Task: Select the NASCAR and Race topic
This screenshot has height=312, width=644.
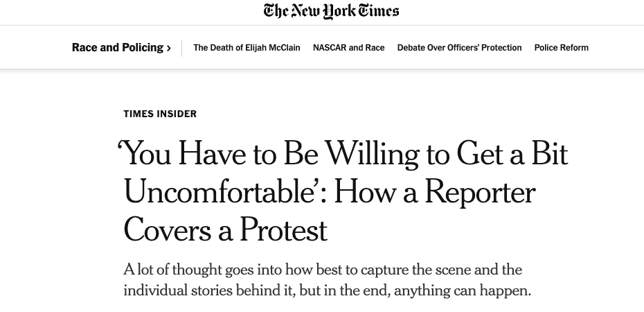Action: 348,48
